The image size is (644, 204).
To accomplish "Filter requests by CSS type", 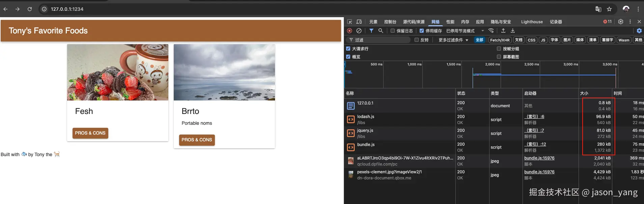I will tap(531, 40).
